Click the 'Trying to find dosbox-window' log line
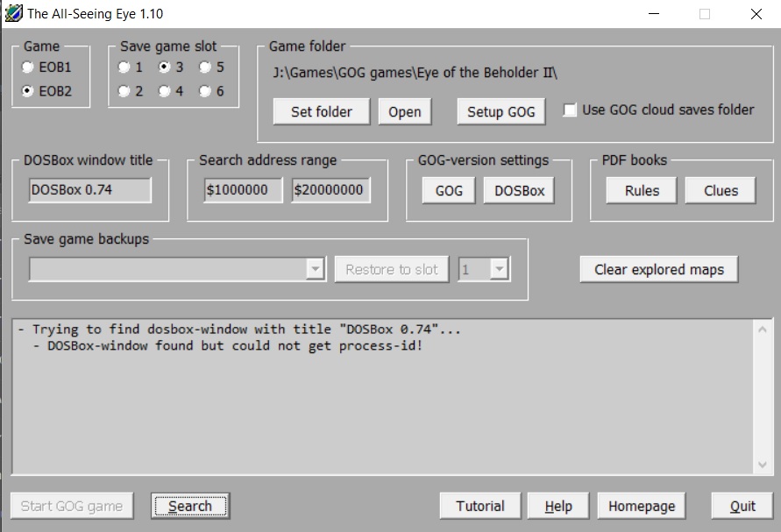The image size is (781, 532). click(x=239, y=330)
